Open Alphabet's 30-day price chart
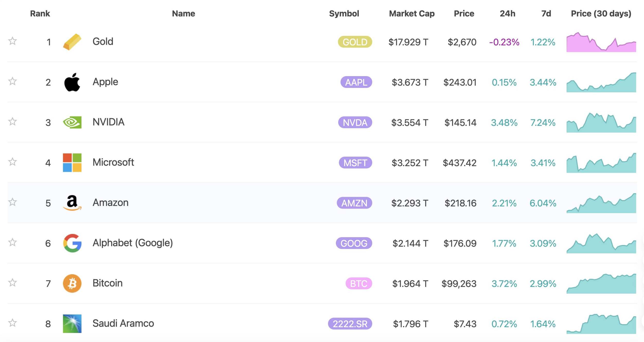Viewport: 644px width, 342px height. (601, 243)
